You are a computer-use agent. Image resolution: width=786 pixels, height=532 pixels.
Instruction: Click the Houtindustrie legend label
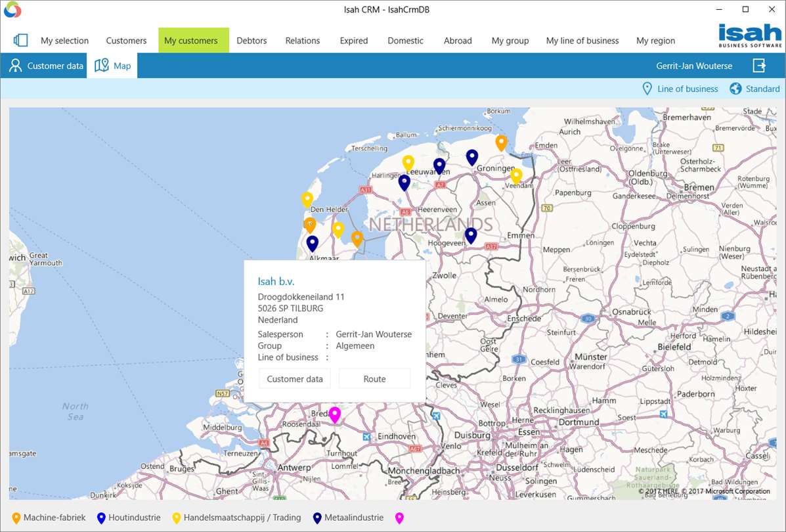tap(135, 518)
